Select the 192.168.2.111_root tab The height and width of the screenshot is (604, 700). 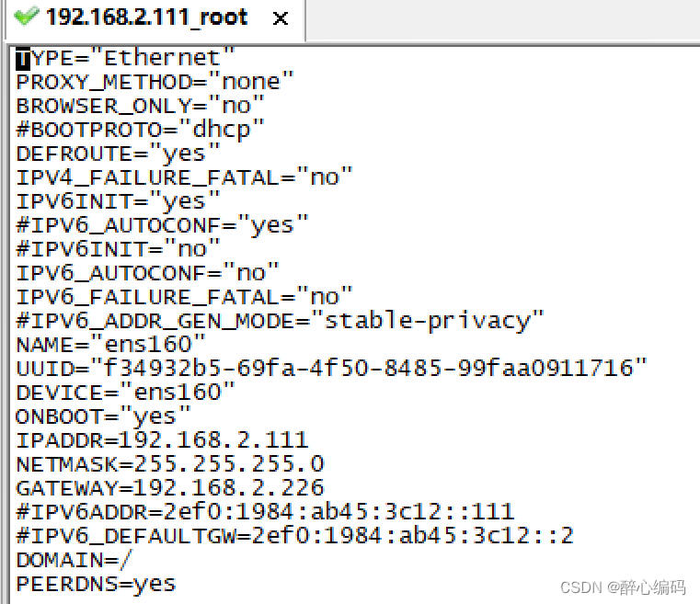click(155, 18)
